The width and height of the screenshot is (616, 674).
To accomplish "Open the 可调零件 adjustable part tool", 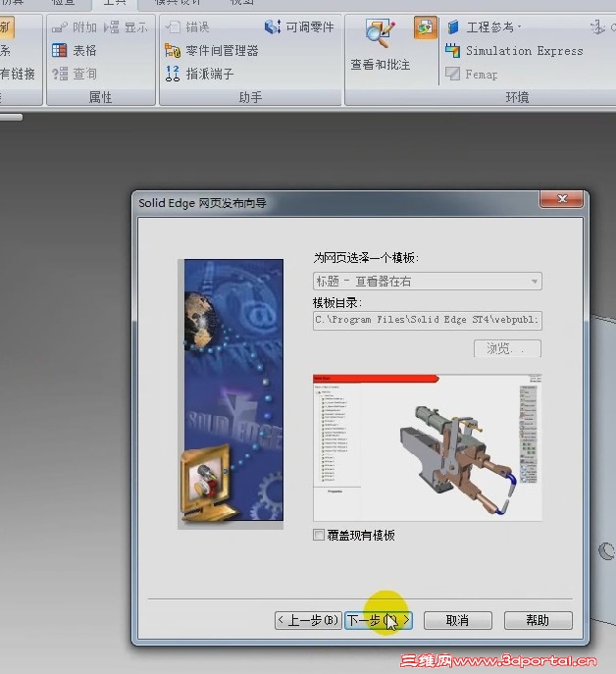I will (299, 27).
